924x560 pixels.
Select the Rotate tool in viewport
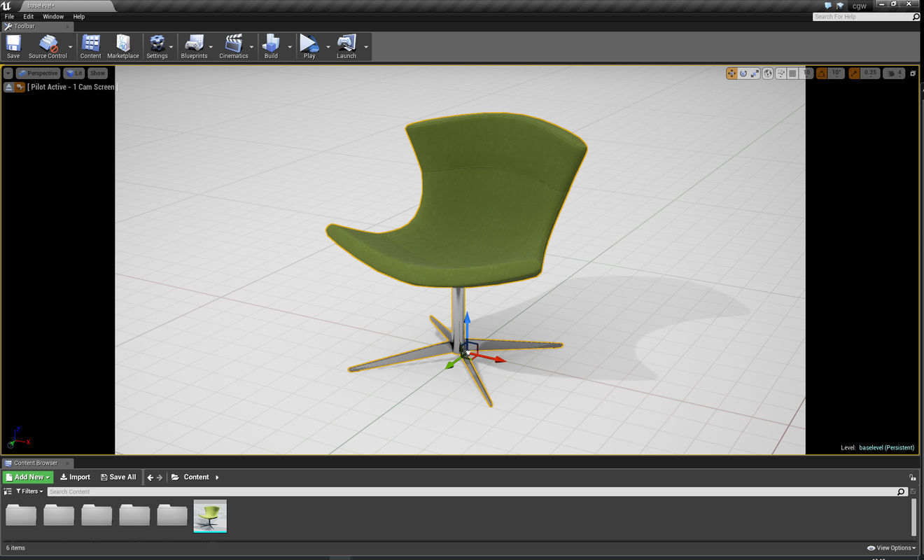point(743,73)
